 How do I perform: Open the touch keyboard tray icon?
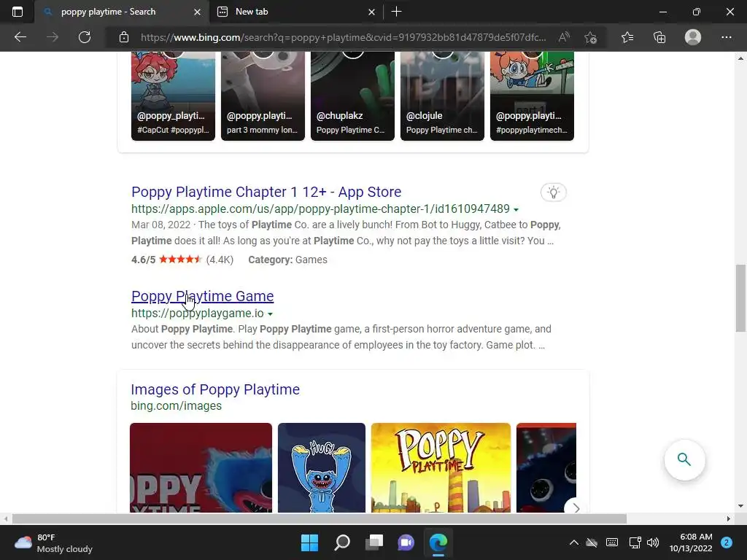(612, 542)
